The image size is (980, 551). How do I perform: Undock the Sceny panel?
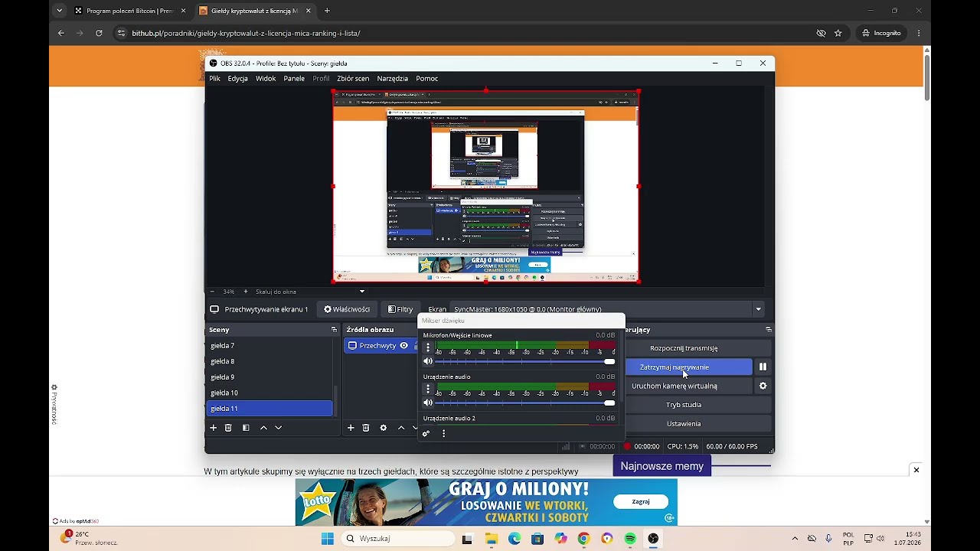tap(334, 330)
